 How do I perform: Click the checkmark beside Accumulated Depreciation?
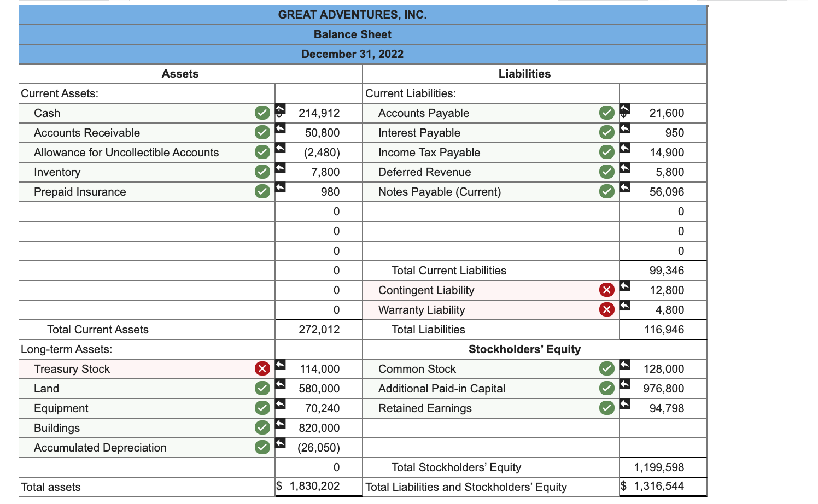(x=262, y=447)
